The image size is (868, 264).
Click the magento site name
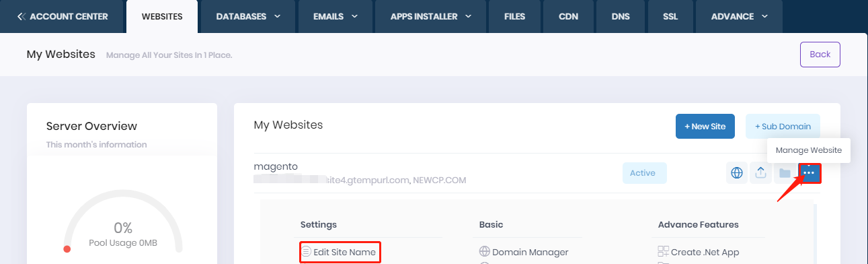(x=276, y=166)
